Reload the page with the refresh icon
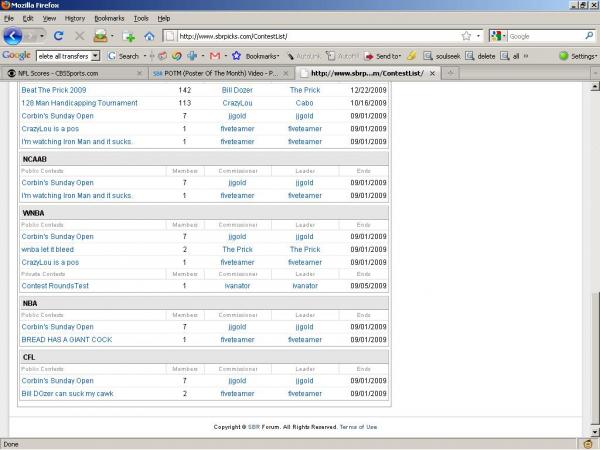 58,36
